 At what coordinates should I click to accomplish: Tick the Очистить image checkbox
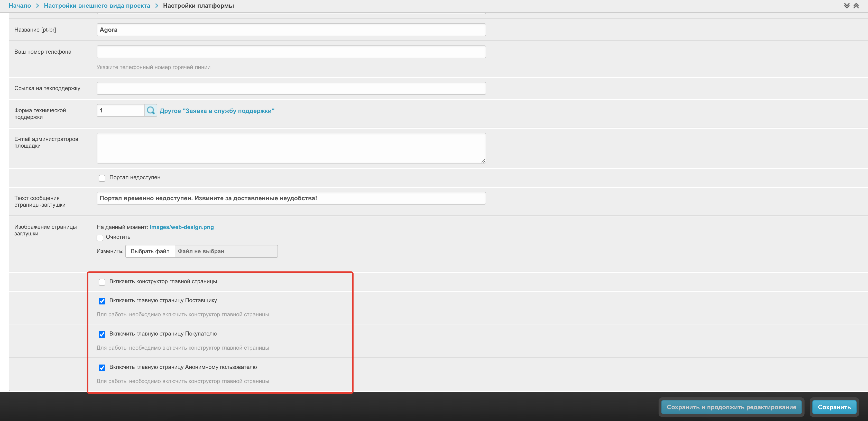tap(100, 238)
